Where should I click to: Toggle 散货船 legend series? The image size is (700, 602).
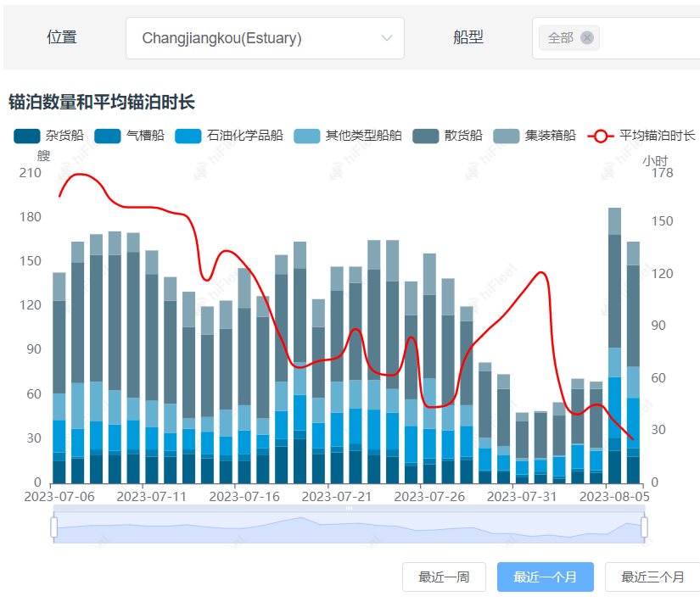[x=448, y=136]
